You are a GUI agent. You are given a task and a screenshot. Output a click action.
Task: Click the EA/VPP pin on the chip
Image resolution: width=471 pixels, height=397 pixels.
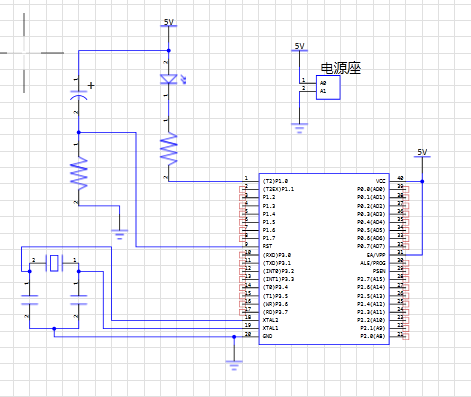tap(376, 255)
